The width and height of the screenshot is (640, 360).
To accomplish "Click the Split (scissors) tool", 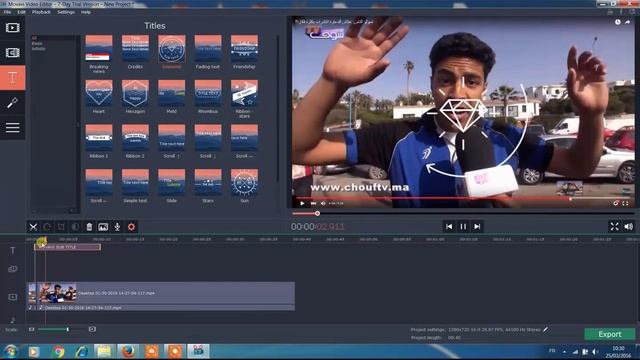I will (33, 227).
